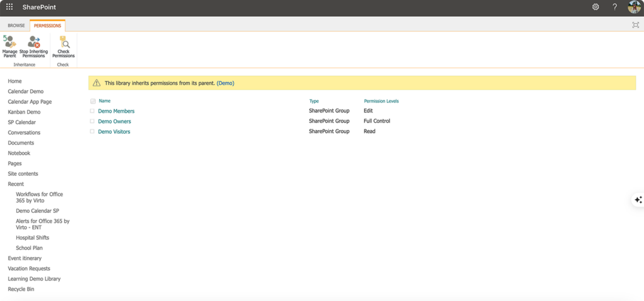
Task: Open Learning Demo Library navigation link
Action: coord(34,279)
